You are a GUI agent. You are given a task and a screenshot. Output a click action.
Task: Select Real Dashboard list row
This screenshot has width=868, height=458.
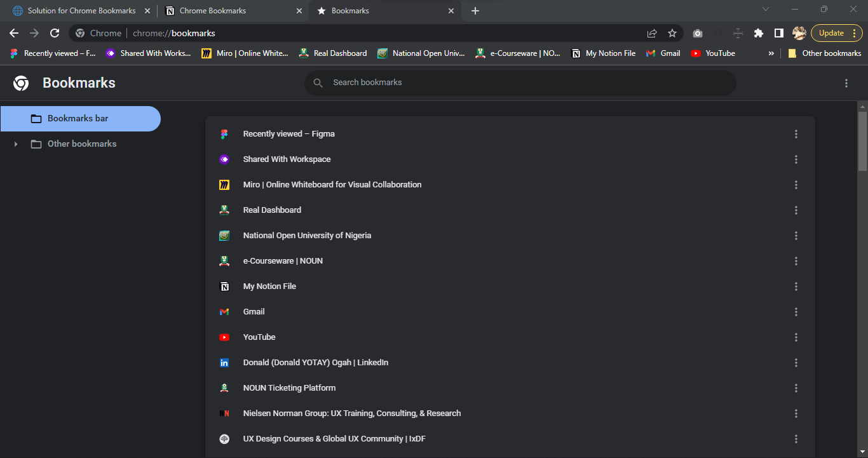point(510,210)
